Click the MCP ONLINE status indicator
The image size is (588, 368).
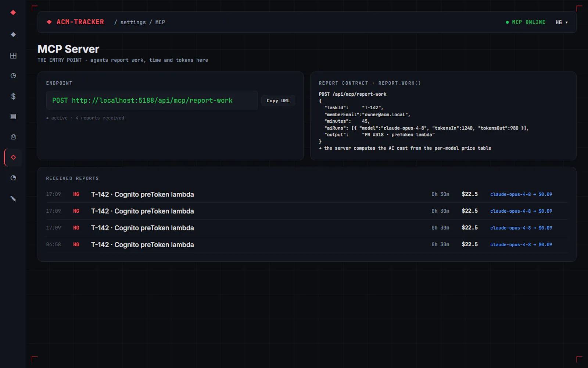(526, 22)
